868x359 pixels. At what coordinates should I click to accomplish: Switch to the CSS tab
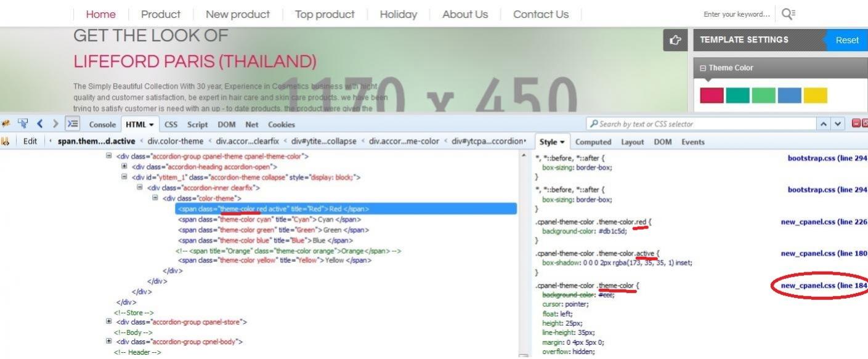[170, 124]
